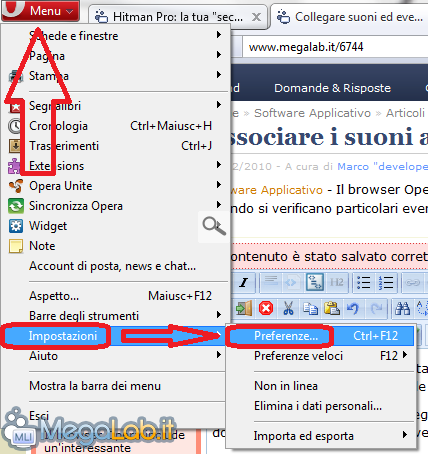Close the Hitman Pro tab

pyautogui.click(x=256, y=17)
